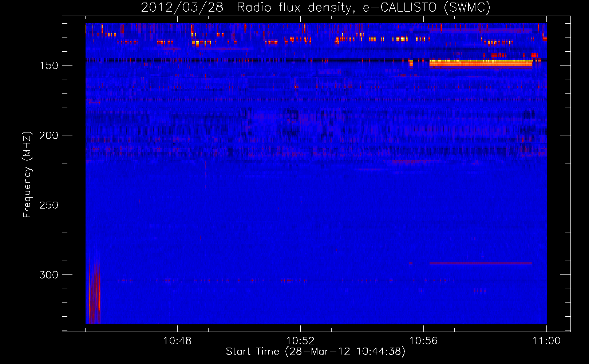Click the 11:00 time tick label
The image size is (589, 364).
pyautogui.click(x=546, y=341)
